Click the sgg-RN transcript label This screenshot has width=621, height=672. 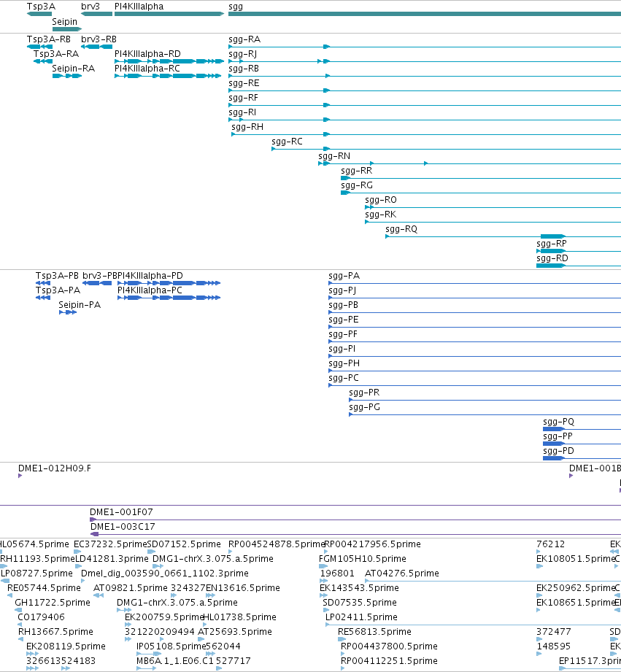[x=334, y=156]
